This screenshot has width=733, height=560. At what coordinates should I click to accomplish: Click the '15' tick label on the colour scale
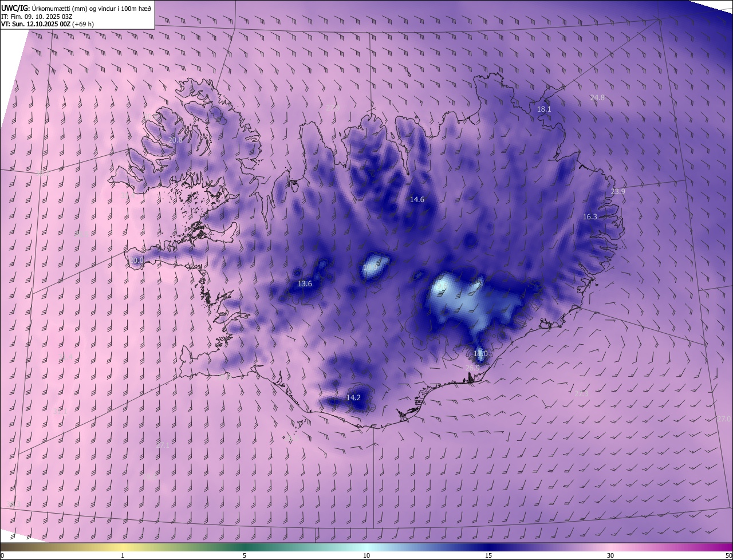coord(488,556)
